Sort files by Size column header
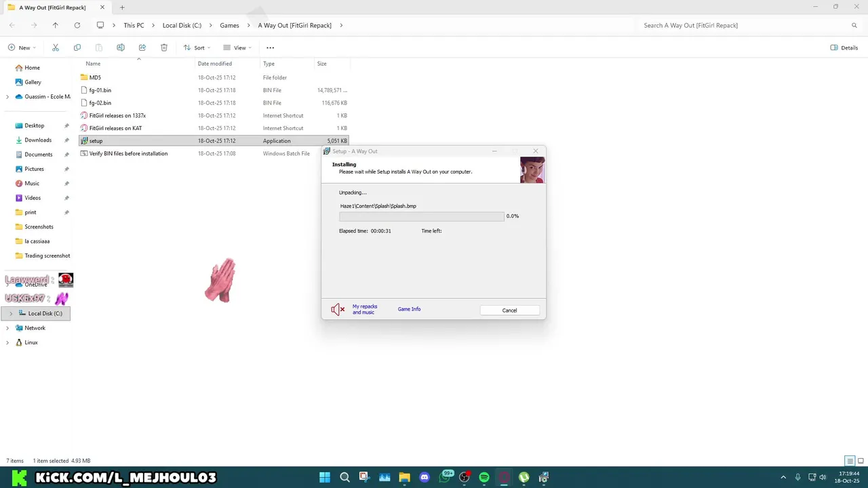Image resolution: width=868 pixels, height=488 pixels. click(x=321, y=64)
